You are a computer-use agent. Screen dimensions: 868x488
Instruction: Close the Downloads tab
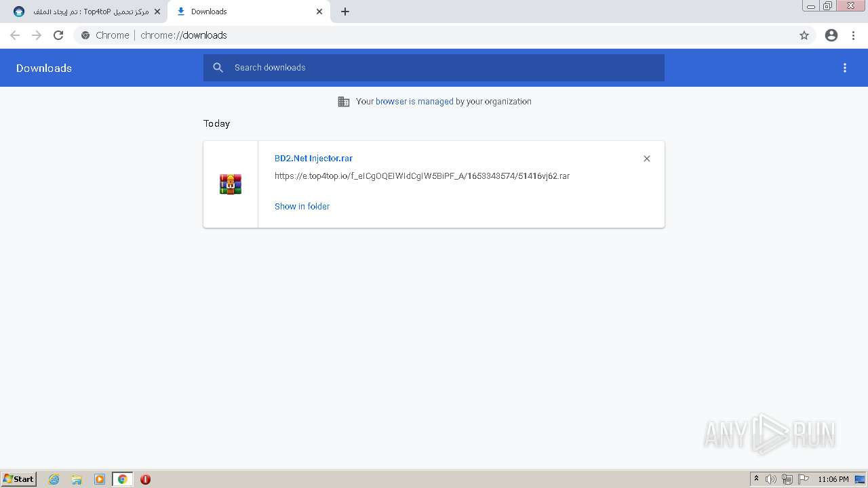tap(319, 12)
